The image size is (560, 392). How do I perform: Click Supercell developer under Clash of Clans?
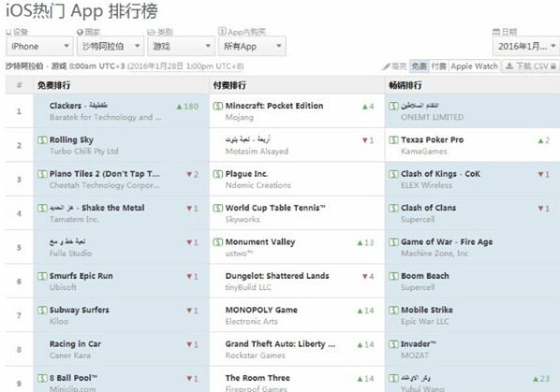click(x=418, y=219)
